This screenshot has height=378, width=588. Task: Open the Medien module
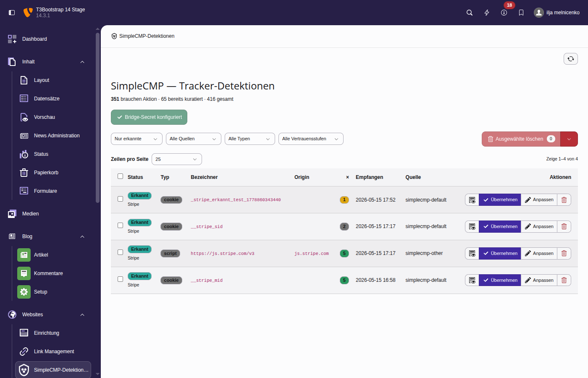click(48, 214)
